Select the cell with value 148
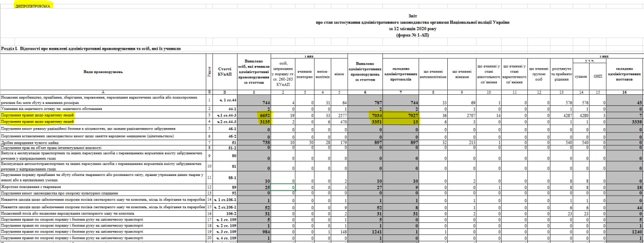 (339, 233)
